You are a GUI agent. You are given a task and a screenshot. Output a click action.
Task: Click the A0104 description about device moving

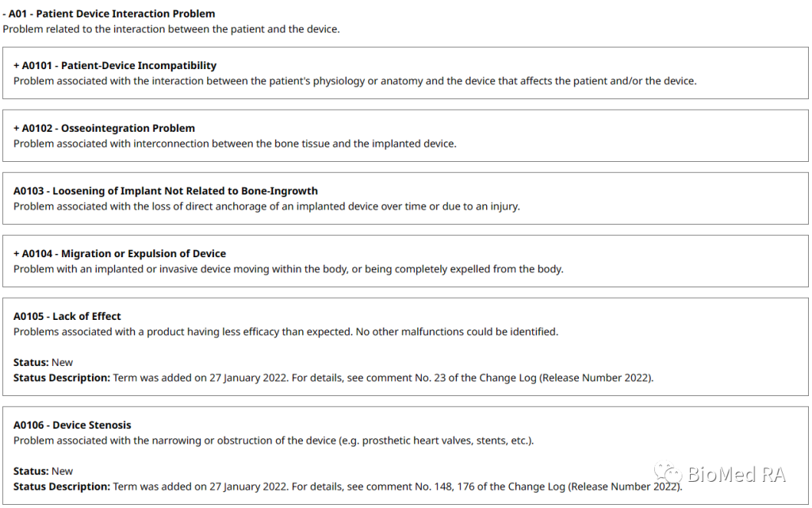pyautogui.click(x=288, y=269)
